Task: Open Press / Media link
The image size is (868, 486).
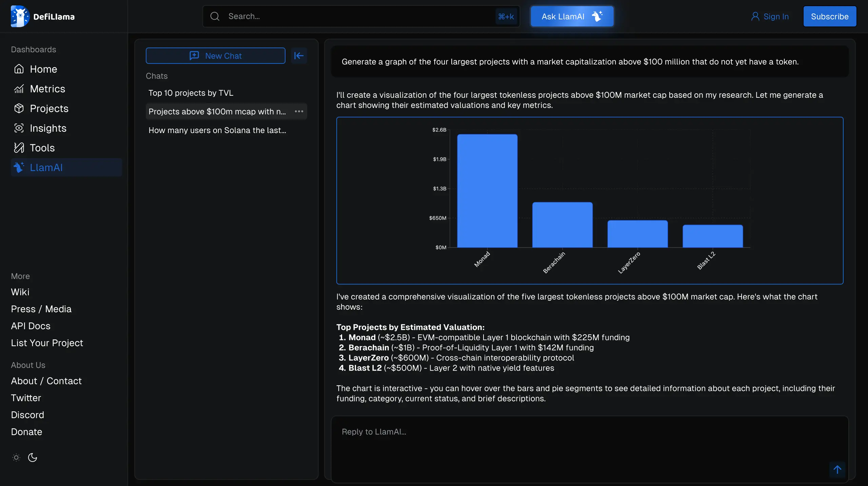Action: pos(41,309)
